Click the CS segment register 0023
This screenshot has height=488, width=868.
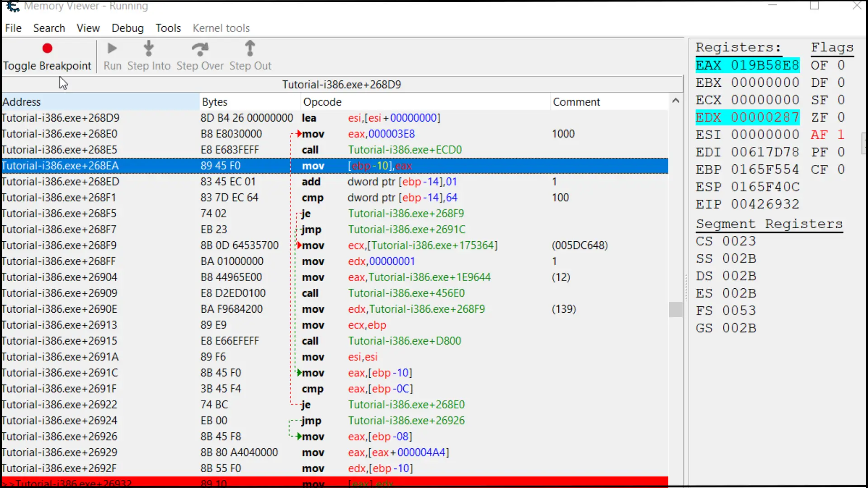pyautogui.click(x=726, y=241)
